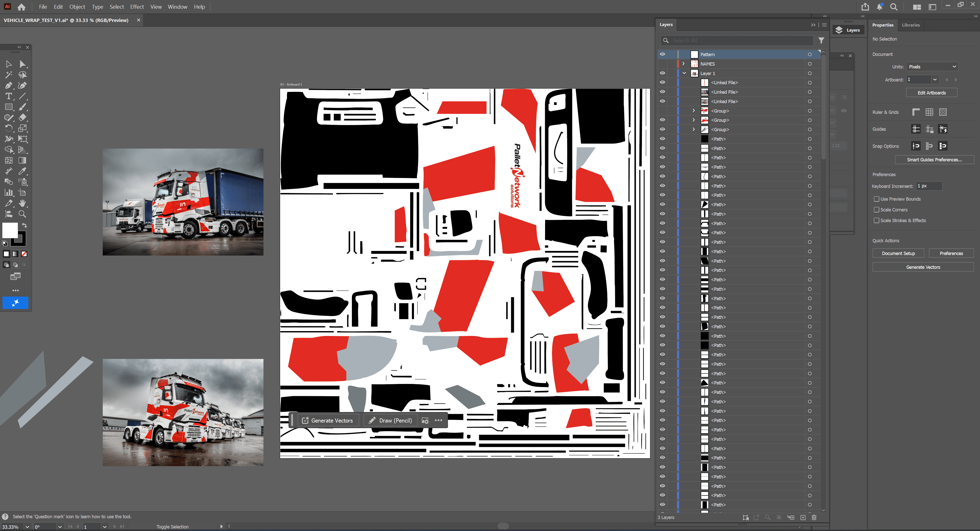Select the Rotate tool
Image resolution: width=980 pixels, height=531 pixels.
tap(8, 128)
